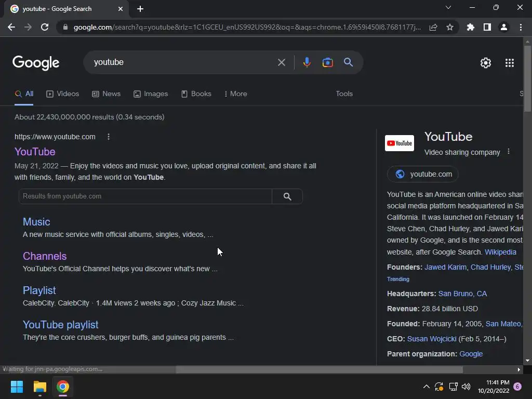The width and height of the screenshot is (532, 399).
Task: Open the YouTube main result link
Action: pos(35,152)
